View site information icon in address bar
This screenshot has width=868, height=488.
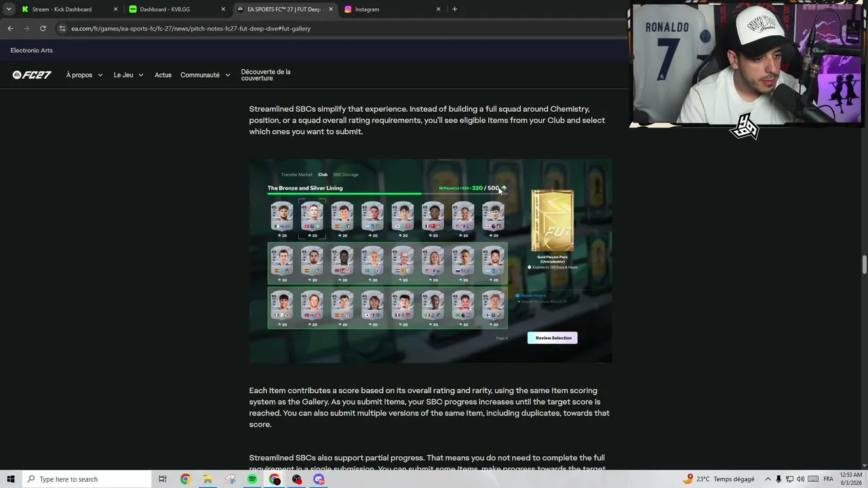(62, 28)
